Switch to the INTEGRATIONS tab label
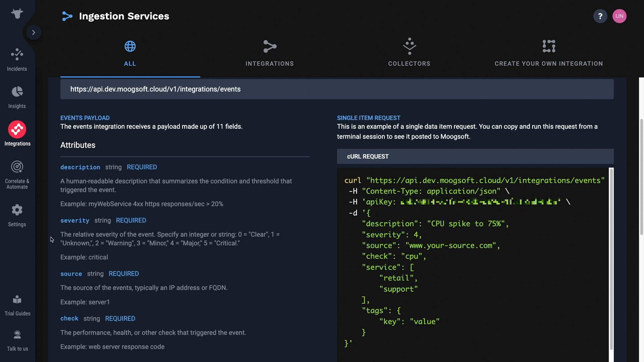644x362 pixels. (270, 64)
